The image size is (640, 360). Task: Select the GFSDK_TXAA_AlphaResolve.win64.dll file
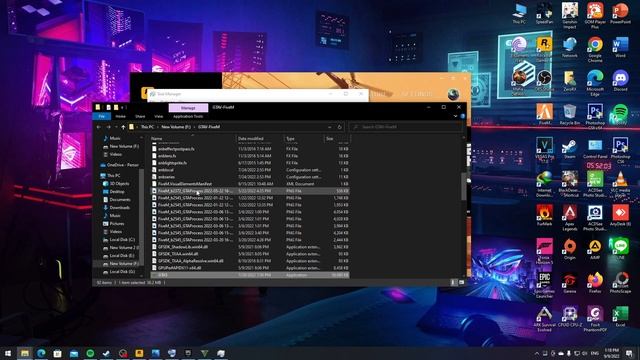point(250,261)
